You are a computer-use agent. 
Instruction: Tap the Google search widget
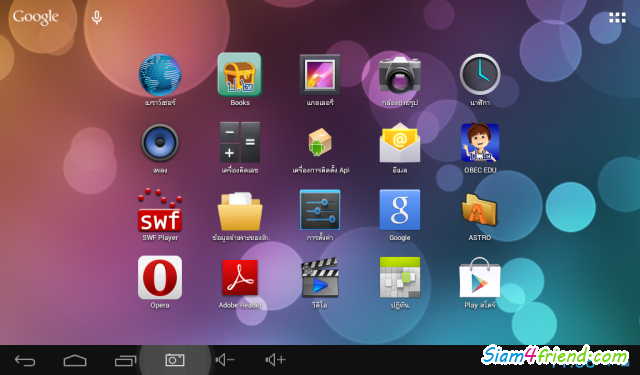(36, 17)
